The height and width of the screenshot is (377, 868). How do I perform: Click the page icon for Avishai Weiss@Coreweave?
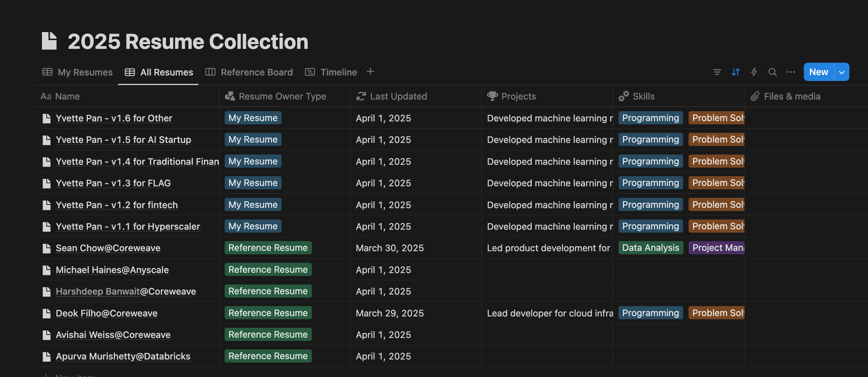tap(46, 335)
